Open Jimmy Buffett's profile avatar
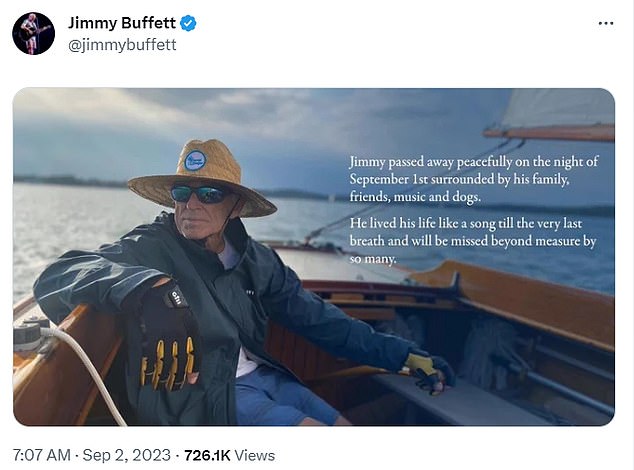The width and height of the screenshot is (634, 470). tap(33, 33)
